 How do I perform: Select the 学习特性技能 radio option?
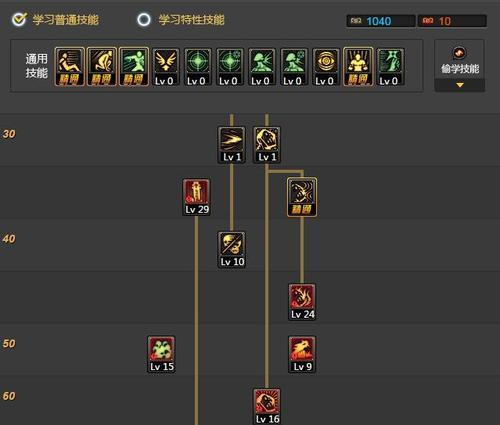[x=144, y=20]
